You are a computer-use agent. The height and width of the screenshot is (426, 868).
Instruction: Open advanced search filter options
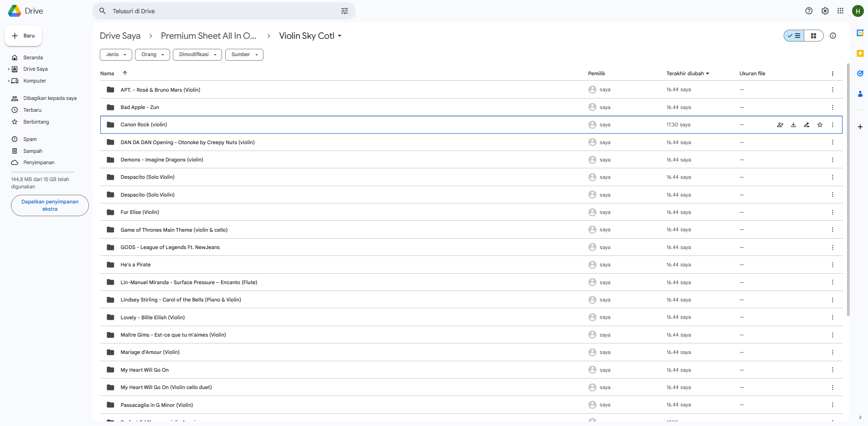[x=345, y=11]
